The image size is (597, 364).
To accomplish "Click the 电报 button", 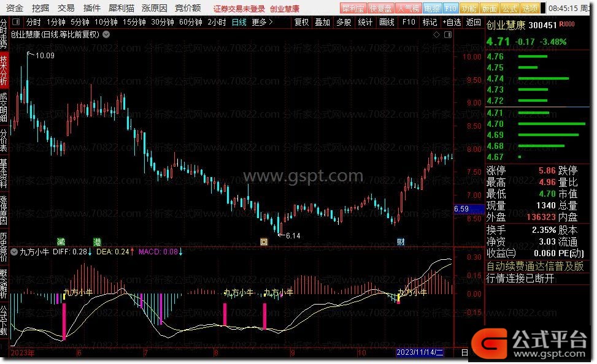I will pyautogui.click(x=432, y=9).
